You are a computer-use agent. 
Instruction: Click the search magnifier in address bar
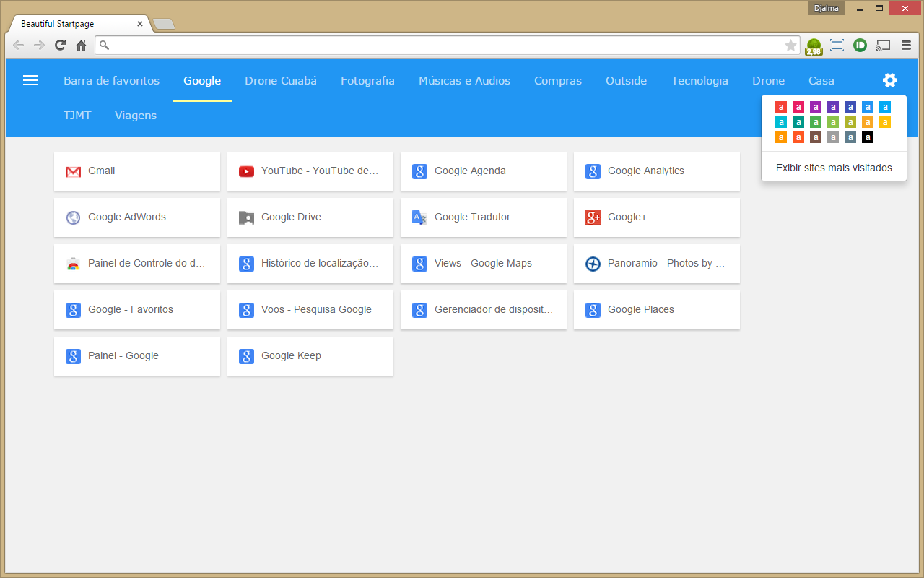coord(105,46)
